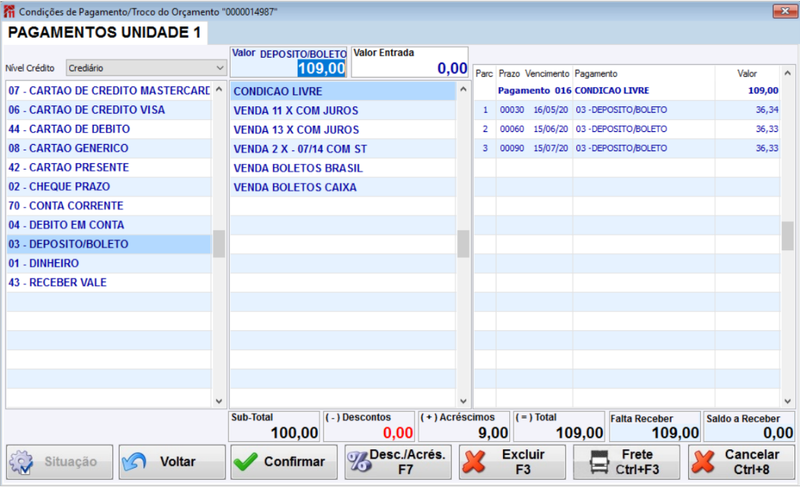Select 02 - CHEQUE PRAZO

[x=109, y=187]
